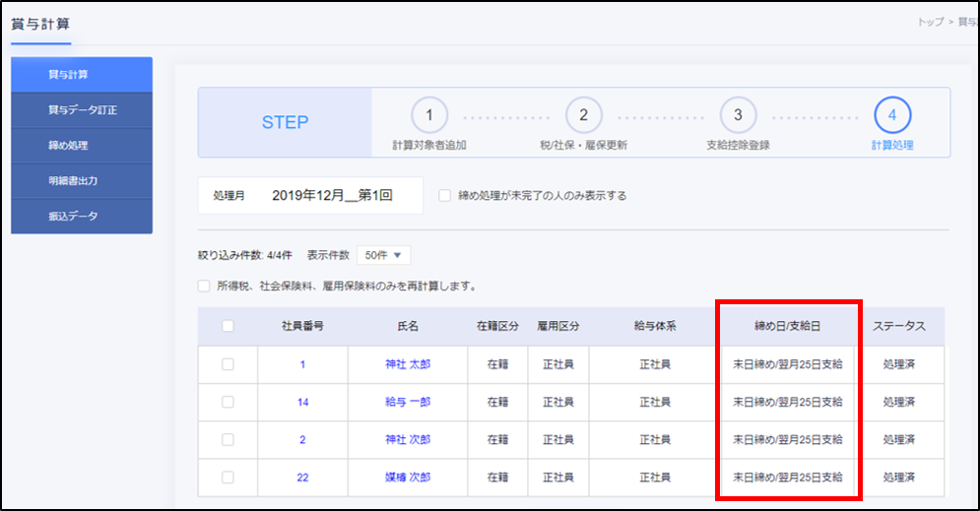Image resolution: width=980 pixels, height=511 pixels.
Task: Click step 4 circle 計算処理
Action: pyautogui.click(x=892, y=115)
